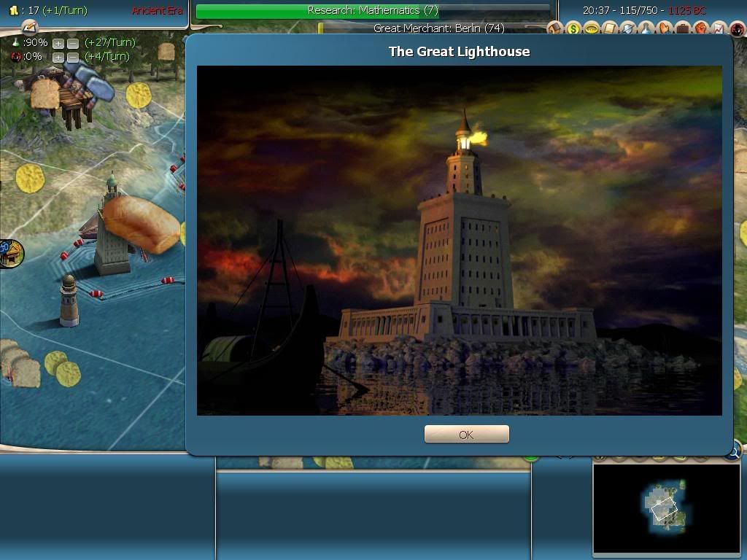Decrease espionage rate with minus button

click(x=73, y=58)
